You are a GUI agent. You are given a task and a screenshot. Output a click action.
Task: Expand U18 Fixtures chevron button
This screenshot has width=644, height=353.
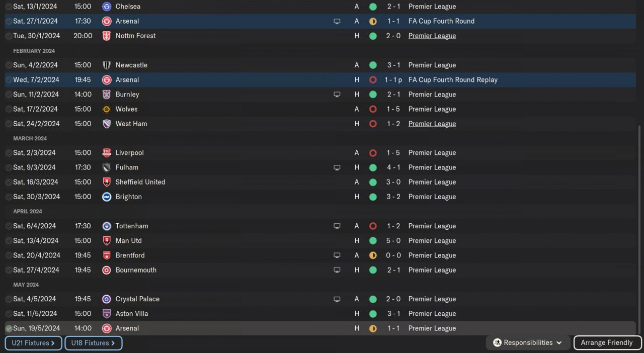click(x=93, y=343)
